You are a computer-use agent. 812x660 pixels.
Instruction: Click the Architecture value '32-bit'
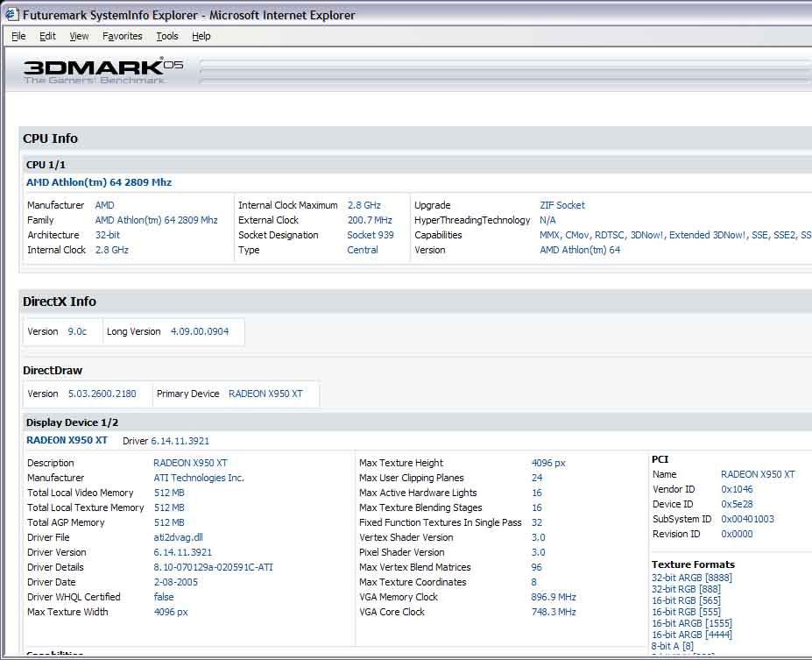(107, 235)
